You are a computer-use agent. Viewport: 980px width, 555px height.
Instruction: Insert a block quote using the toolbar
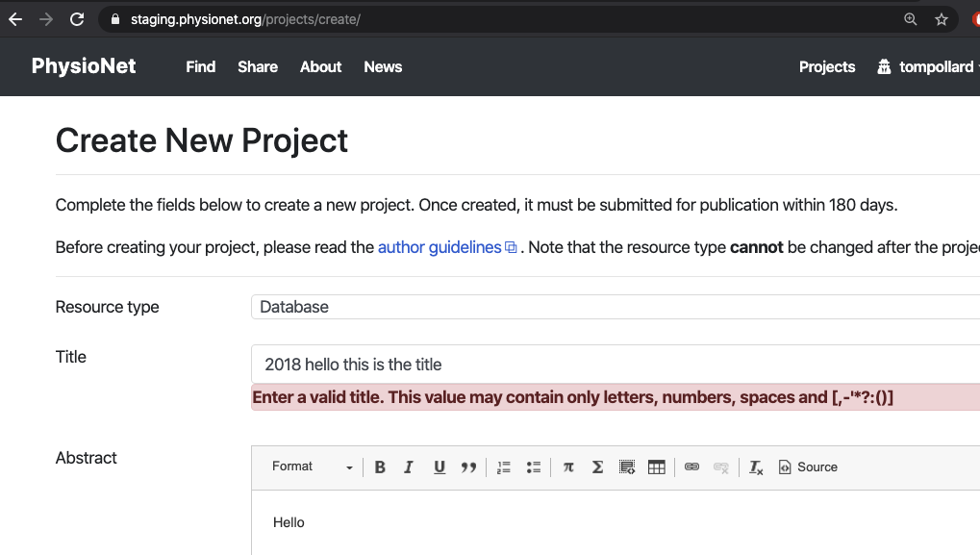pyautogui.click(x=468, y=467)
